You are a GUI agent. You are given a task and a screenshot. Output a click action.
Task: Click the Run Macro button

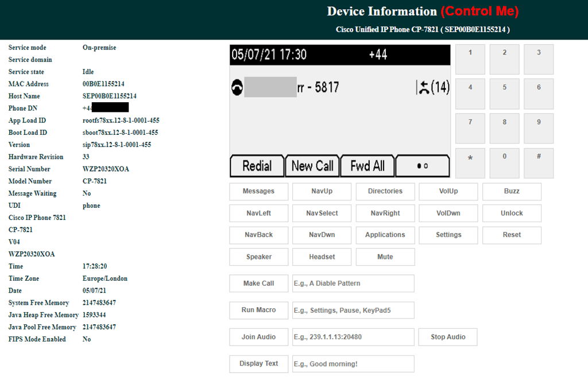[x=259, y=310]
